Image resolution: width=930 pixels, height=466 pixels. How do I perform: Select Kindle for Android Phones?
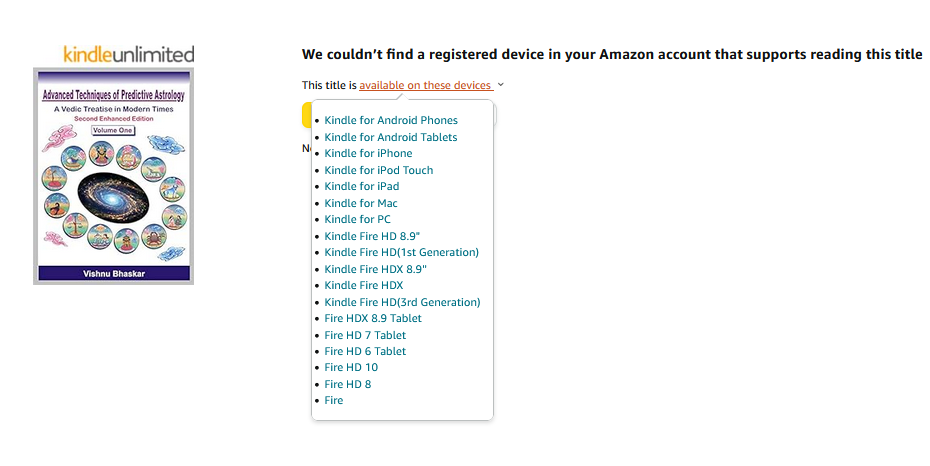click(x=391, y=121)
